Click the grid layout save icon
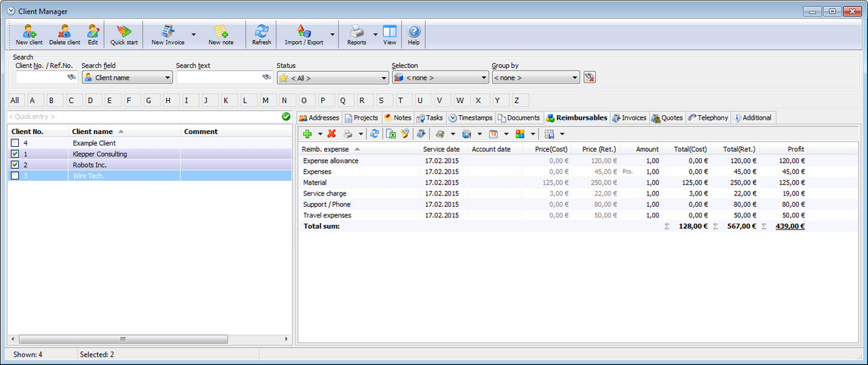Image resolution: width=868 pixels, height=365 pixels. pos(549,133)
